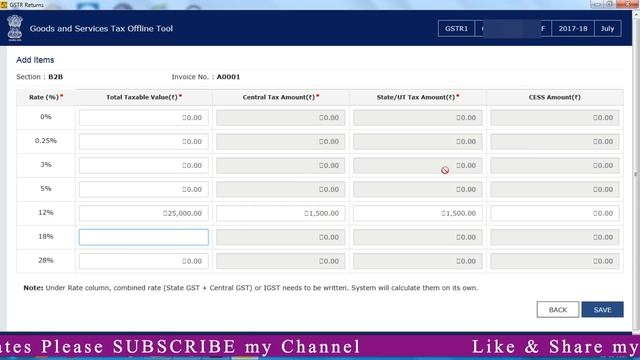
Task: Click the GSTR Returns window title icon
Action: click(x=4, y=4)
